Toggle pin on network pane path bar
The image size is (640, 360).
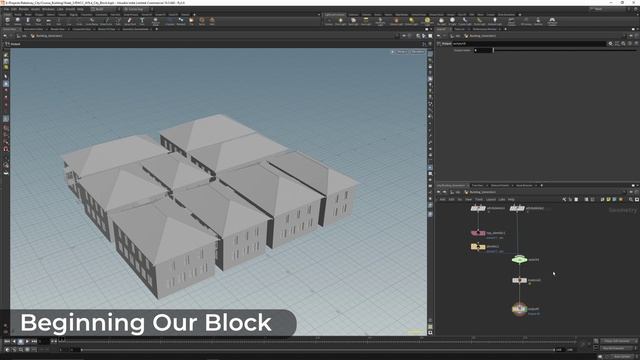[x=631, y=192]
